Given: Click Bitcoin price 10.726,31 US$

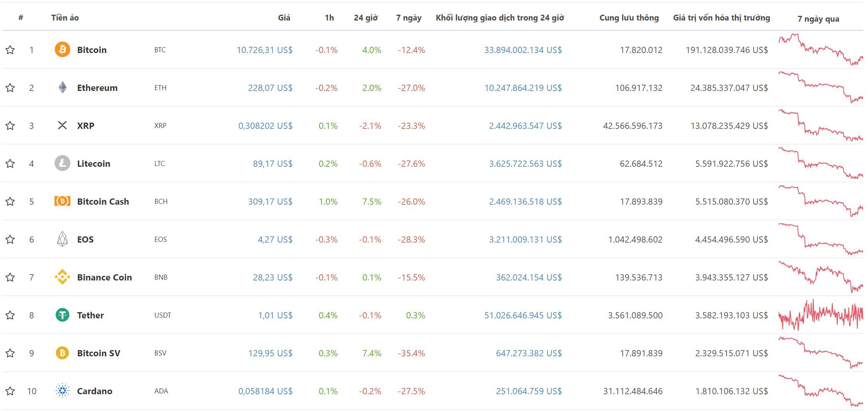Looking at the screenshot, I should 264,50.
